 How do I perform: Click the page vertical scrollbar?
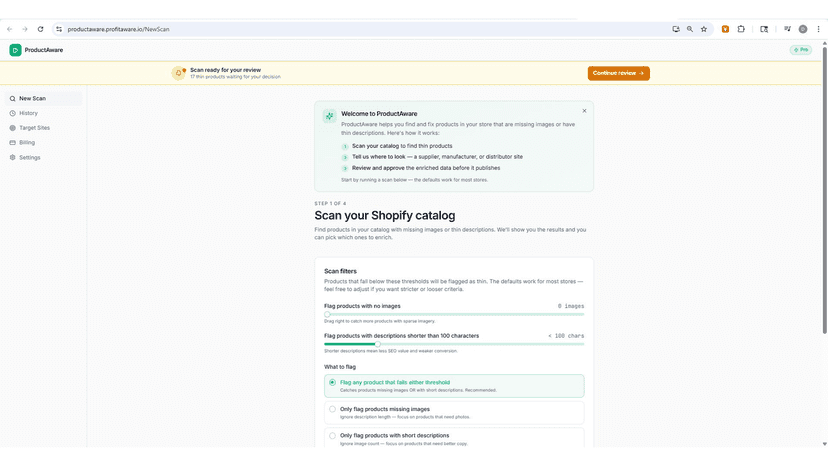click(824, 190)
